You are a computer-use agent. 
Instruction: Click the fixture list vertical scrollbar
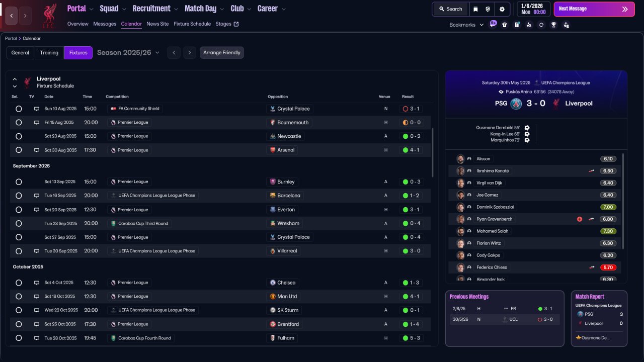pos(432,152)
